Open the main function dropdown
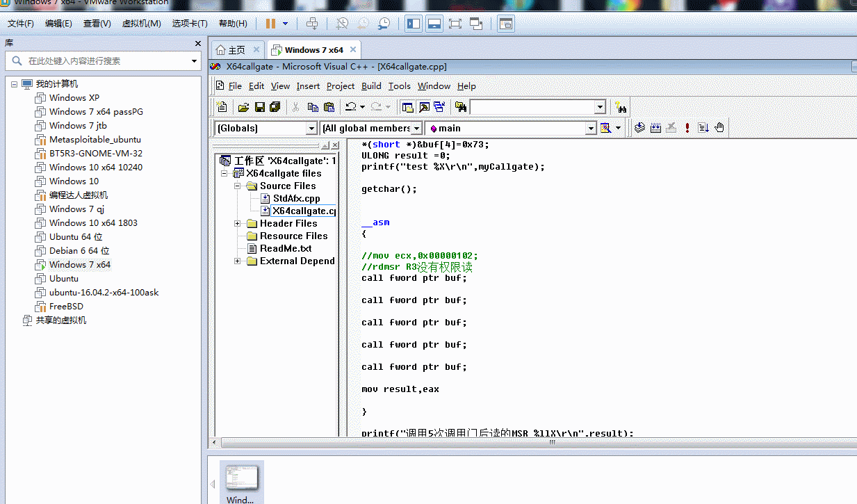 coord(591,128)
